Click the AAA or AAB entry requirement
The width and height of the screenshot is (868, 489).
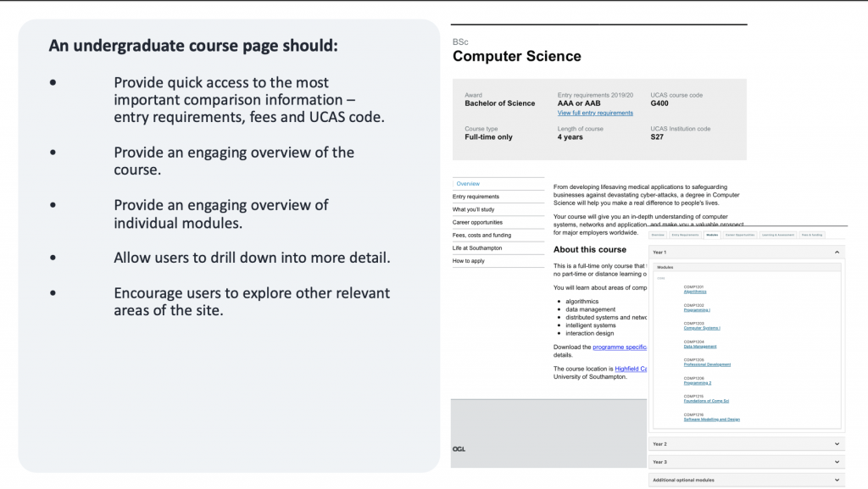(x=579, y=103)
